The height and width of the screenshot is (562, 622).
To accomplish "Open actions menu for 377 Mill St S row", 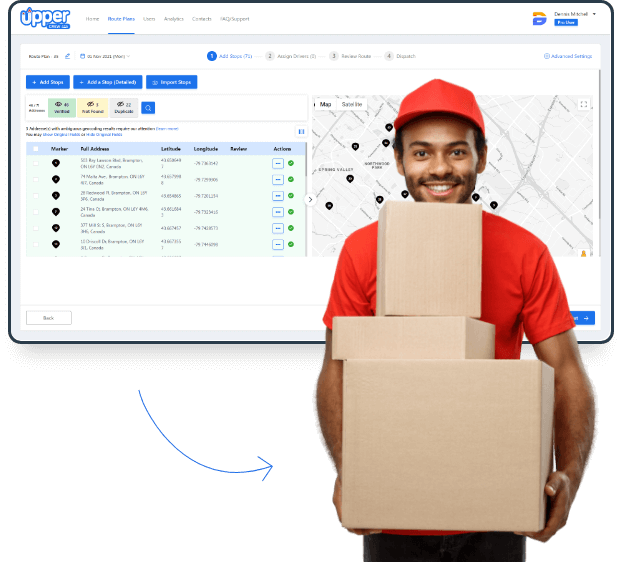I will tap(278, 228).
